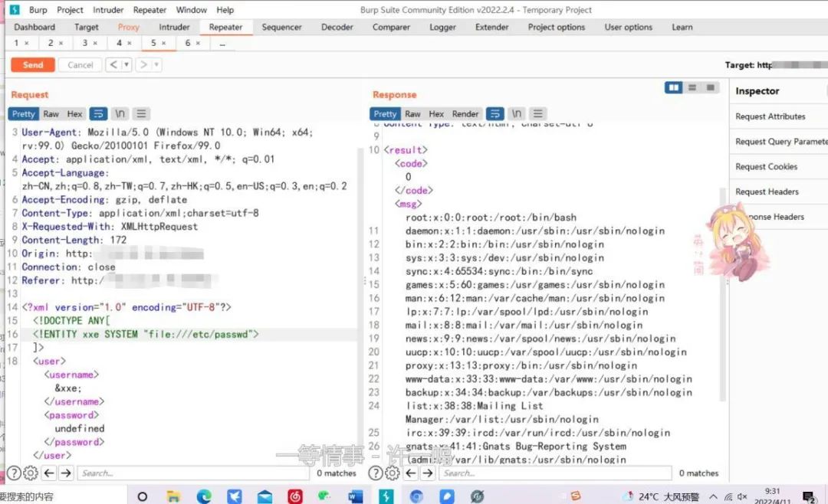The height and width of the screenshot is (504, 828).
Task: Focus the Response search field
Action: pyautogui.click(x=556, y=473)
